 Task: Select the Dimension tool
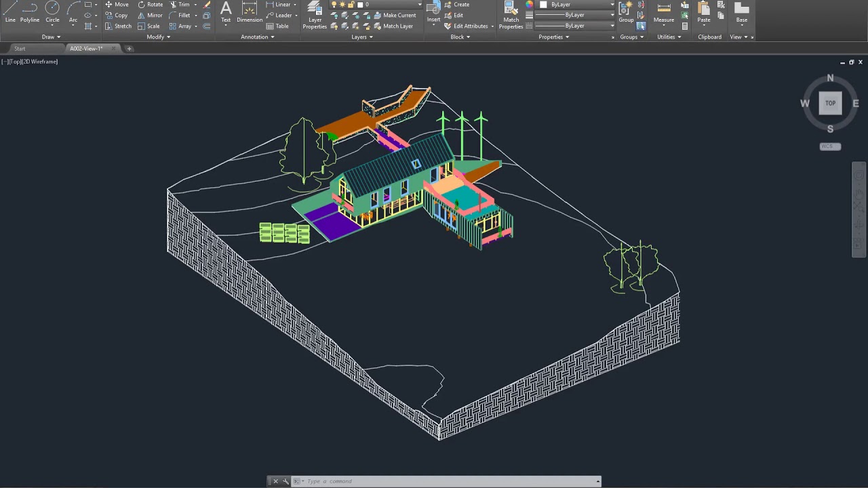coord(250,13)
